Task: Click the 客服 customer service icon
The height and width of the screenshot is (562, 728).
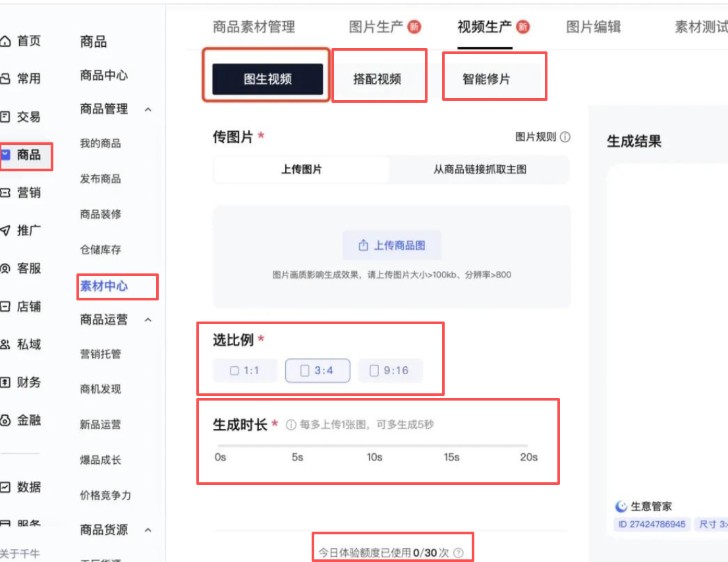Action: 6,269
